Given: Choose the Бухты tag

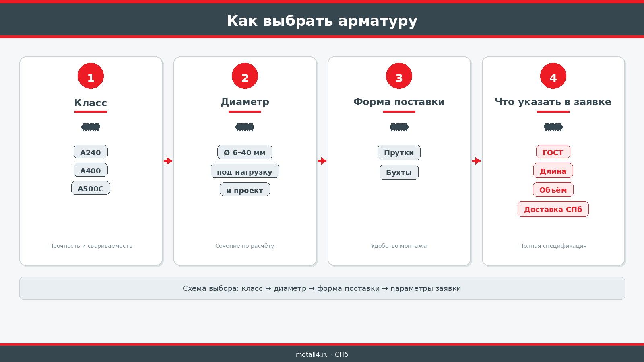Looking at the screenshot, I should tap(399, 172).
